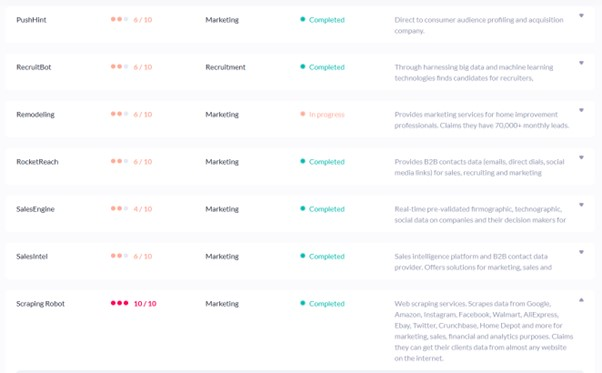Expand the SalesIntel row details

point(581,252)
